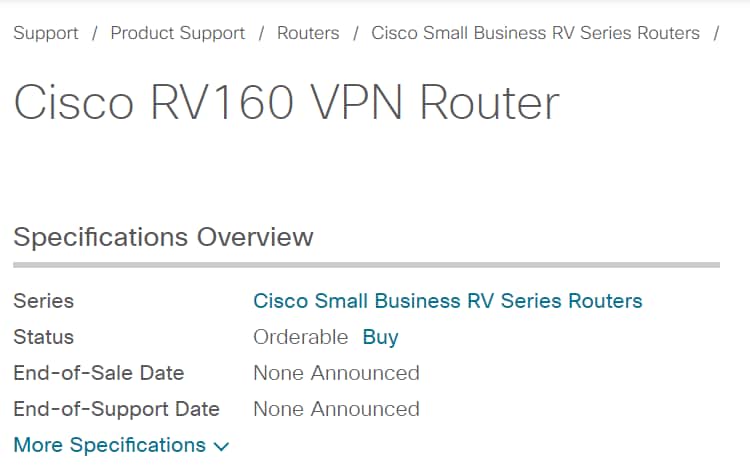The image size is (750, 471).
Task: Go to the Product Support breadcrumb
Action: 177,33
